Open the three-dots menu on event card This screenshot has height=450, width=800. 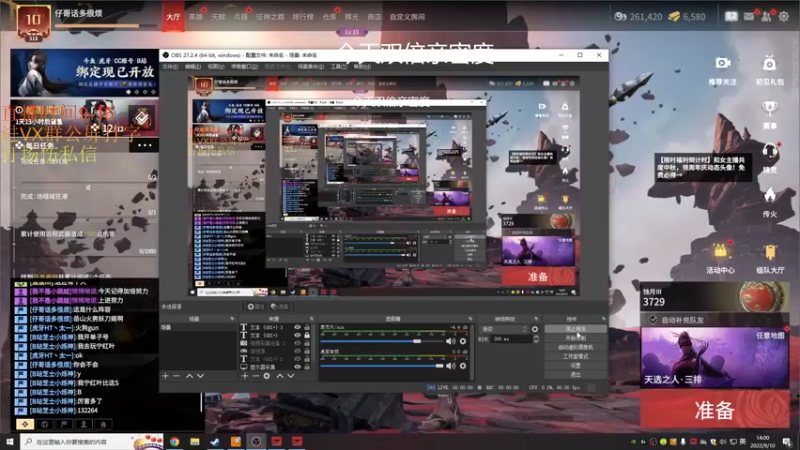144,145
